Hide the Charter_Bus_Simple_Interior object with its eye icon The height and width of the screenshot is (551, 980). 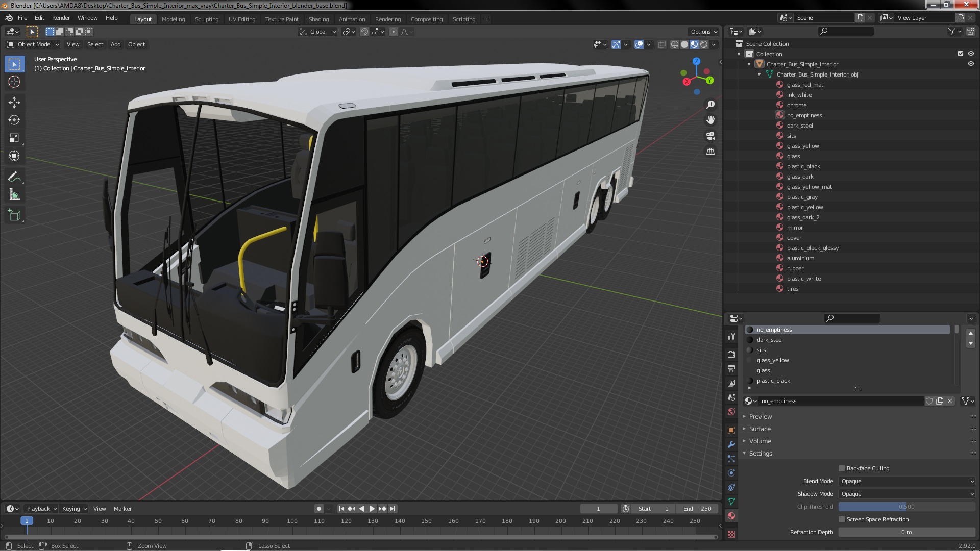970,64
